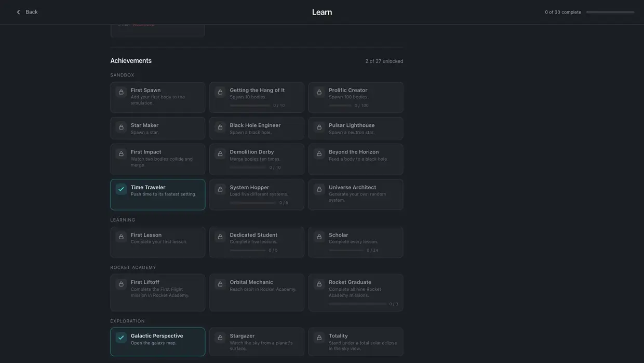Click 'Complete your first lesson.' description
This screenshot has height=363, width=644.
159,242
